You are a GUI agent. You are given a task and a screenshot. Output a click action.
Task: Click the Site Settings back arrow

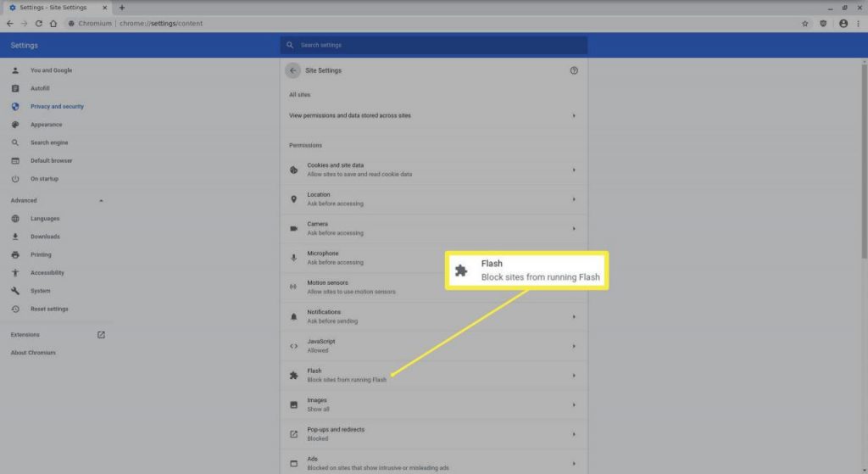(x=292, y=70)
